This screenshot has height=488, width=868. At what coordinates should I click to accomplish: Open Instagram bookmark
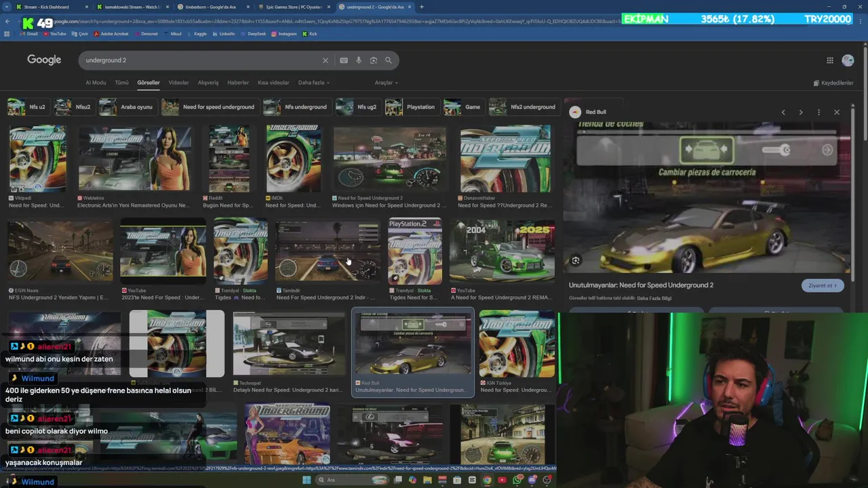point(283,33)
